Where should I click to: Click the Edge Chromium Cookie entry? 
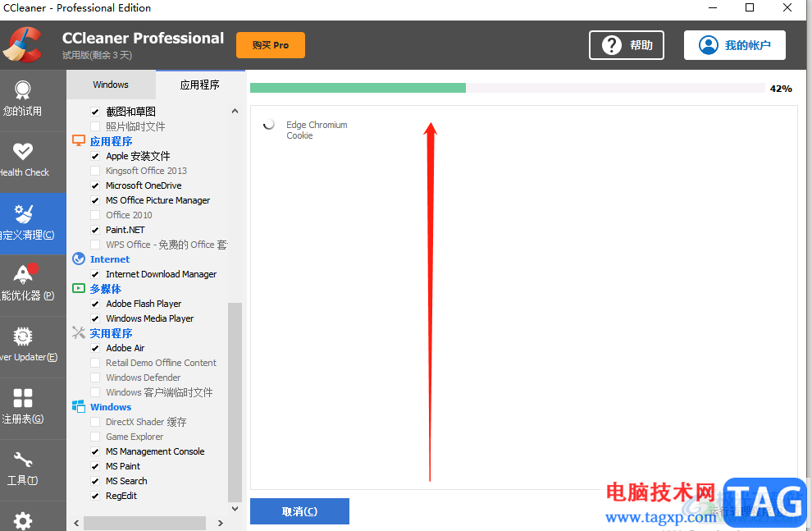(317, 130)
